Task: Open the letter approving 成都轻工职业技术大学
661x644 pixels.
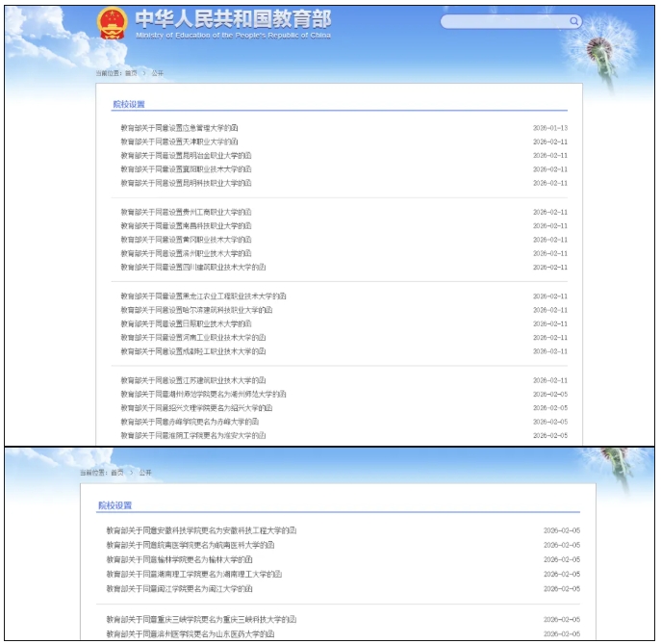Action: [x=193, y=351]
